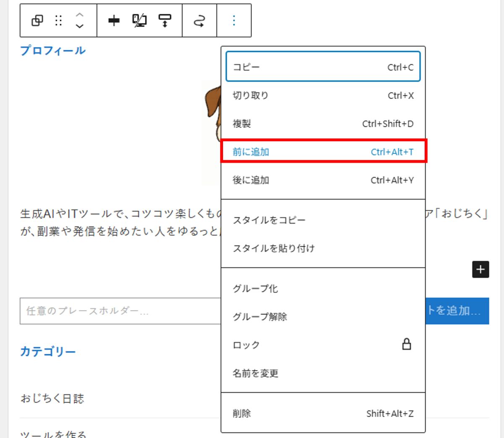Click ロック with the padlock icon
Screen dimensions: 504x438
pos(323,345)
